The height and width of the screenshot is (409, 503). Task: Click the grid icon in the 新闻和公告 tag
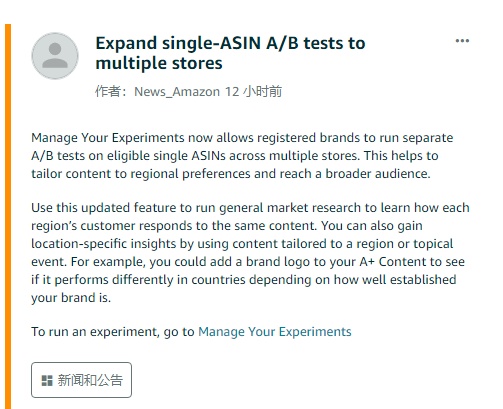[47, 380]
